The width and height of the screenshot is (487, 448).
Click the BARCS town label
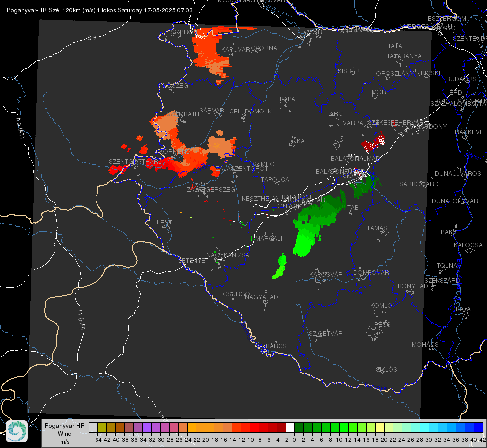(276, 346)
